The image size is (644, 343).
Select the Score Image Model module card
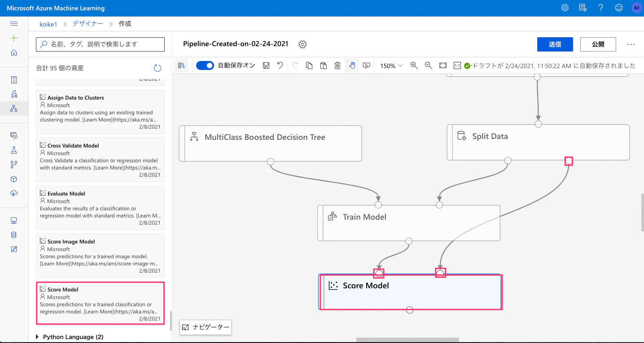click(x=100, y=255)
